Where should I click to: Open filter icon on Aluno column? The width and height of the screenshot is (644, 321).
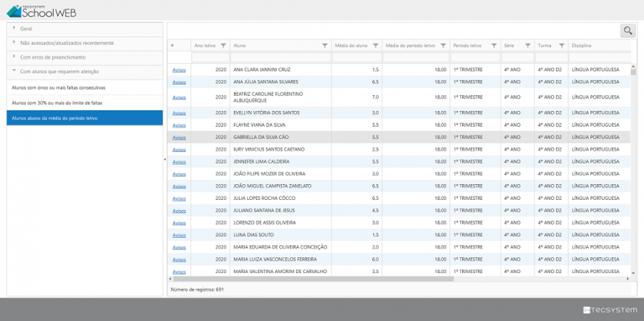click(325, 45)
